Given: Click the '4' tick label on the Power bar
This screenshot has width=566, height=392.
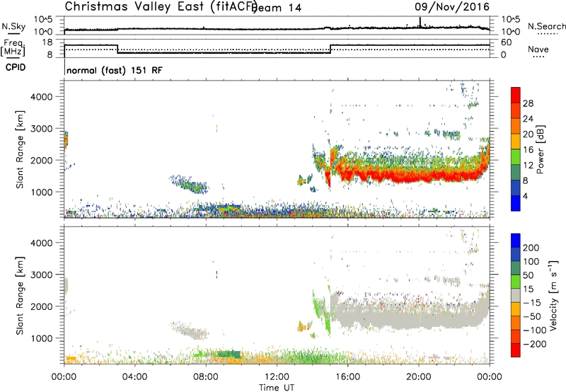Looking at the screenshot, I should (525, 196).
